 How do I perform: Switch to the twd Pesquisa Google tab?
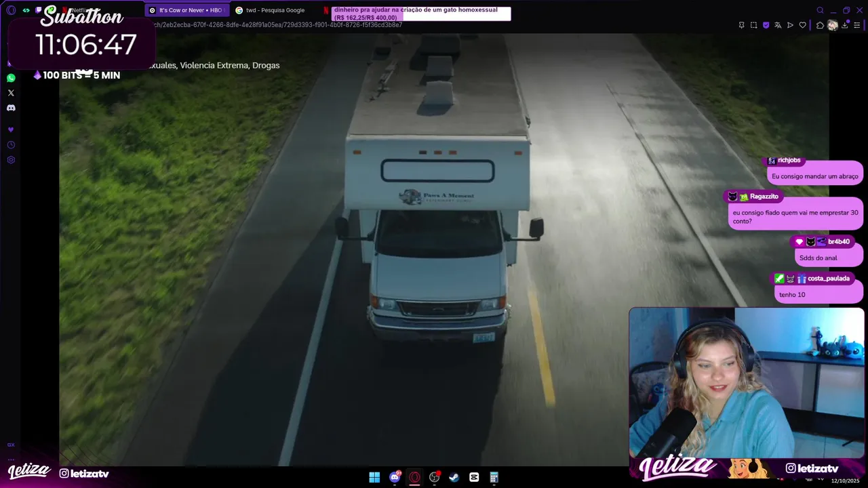[x=275, y=10]
